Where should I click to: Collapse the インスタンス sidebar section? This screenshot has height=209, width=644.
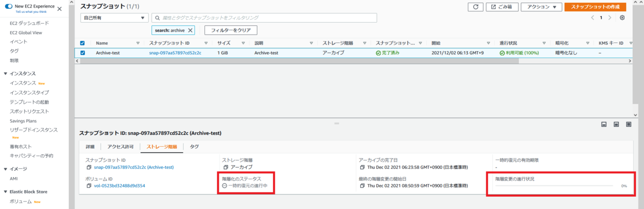[x=5, y=73]
